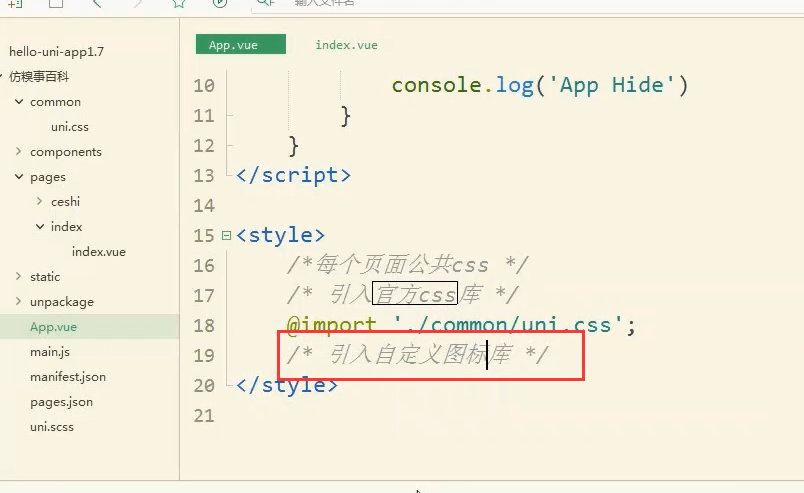Viewport: 804px width, 493px height.
Task: Select the index folder label
Action: click(66, 227)
